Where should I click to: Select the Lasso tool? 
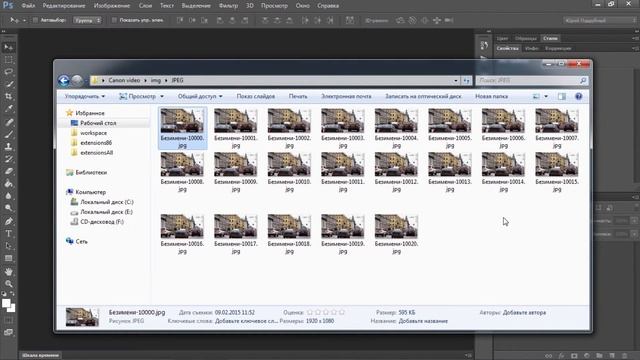pyautogui.click(x=9, y=72)
